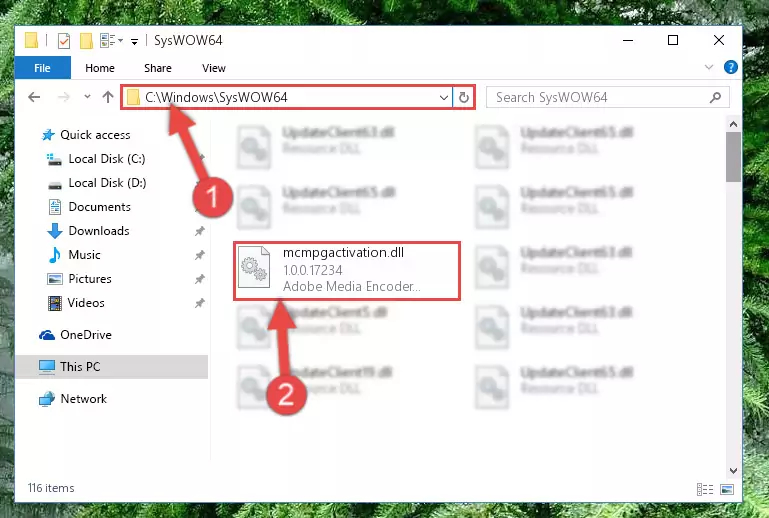Click the pin icon next to Downloads
Screen dimensions: 769x518
coord(200,231)
